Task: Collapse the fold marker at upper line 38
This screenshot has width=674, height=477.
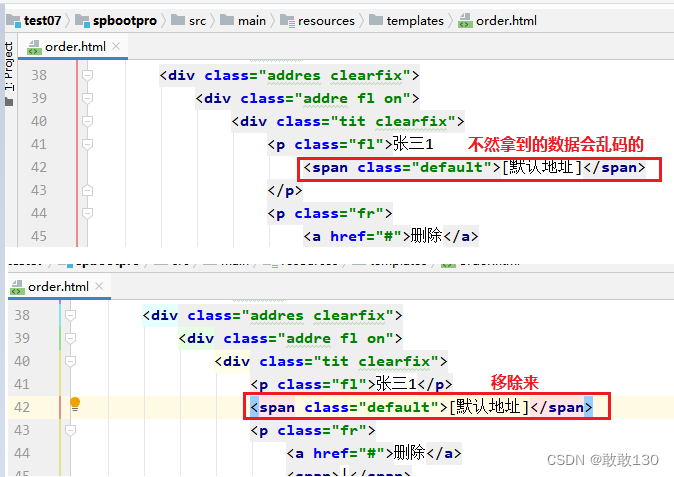Action: [87, 76]
